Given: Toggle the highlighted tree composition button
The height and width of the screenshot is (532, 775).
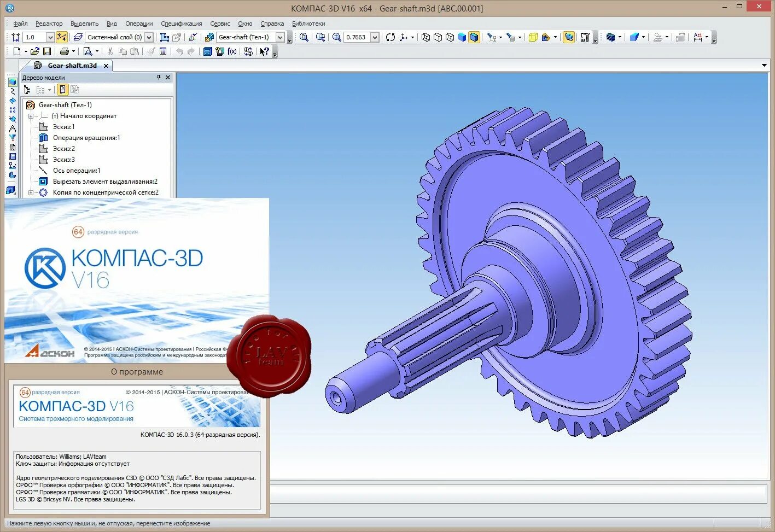Looking at the screenshot, I should pos(62,90).
